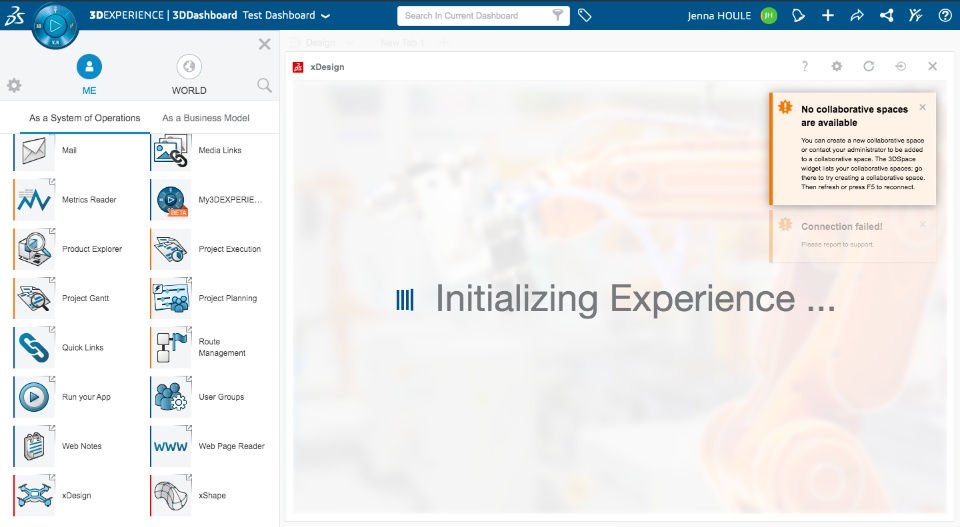Image resolution: width=960 pixels, height=527 pixels.
Task: Click Jenna HOULE's green avatar
Action: point(769,15)
